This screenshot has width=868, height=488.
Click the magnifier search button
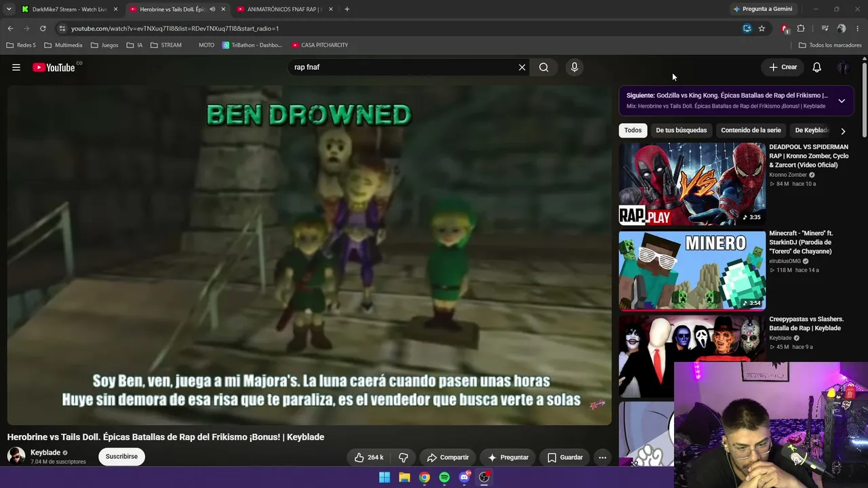click(544, 67)
